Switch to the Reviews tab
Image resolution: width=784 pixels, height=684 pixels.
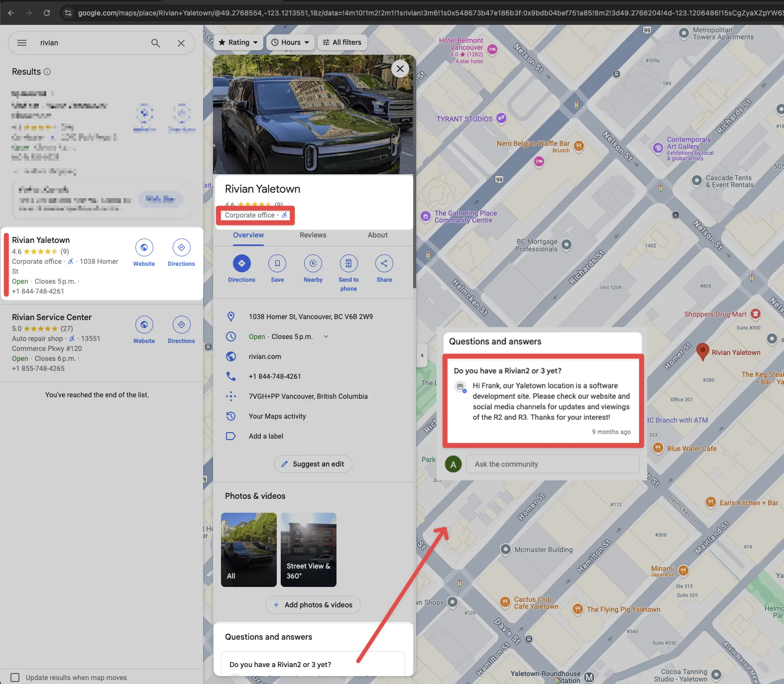pyautogui.click(x=313, y=235)
